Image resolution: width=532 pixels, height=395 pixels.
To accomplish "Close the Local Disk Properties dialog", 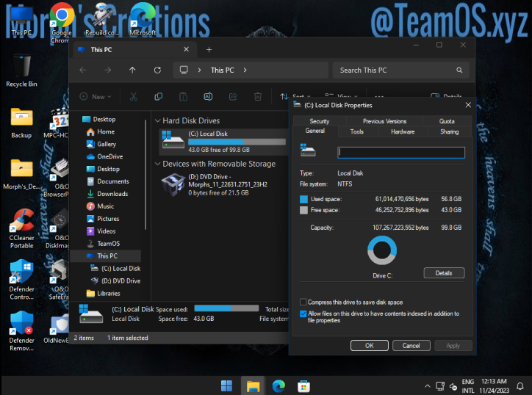I will (x=468, y=105).
